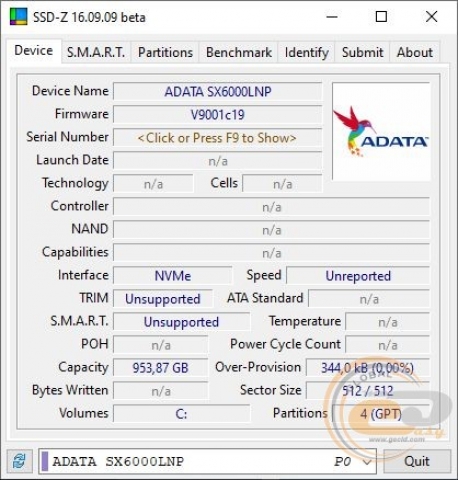458x480 pixels.
Task: Click the S.M.A.R.T. status value Unsupported
Action: 181,322
